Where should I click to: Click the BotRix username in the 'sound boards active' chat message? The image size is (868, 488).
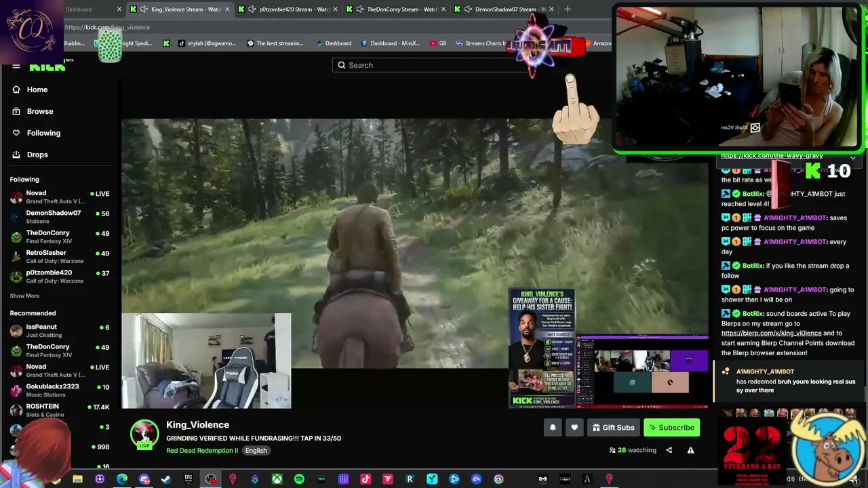753,314
